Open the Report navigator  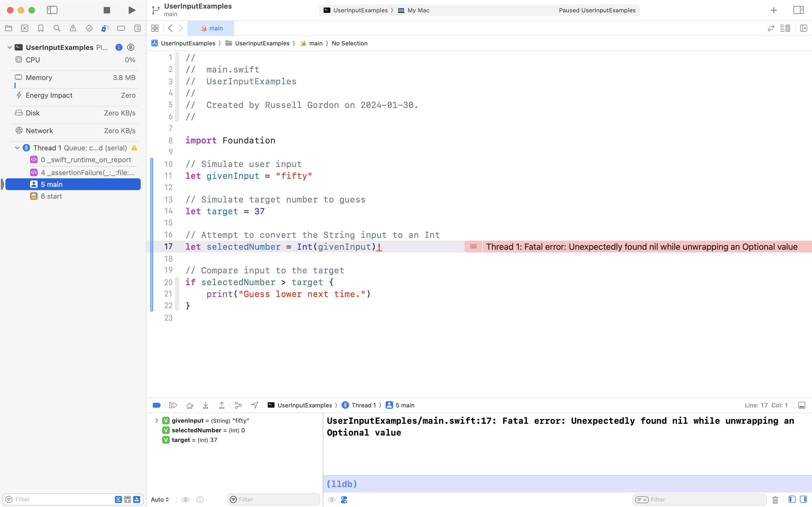(137, 28)
